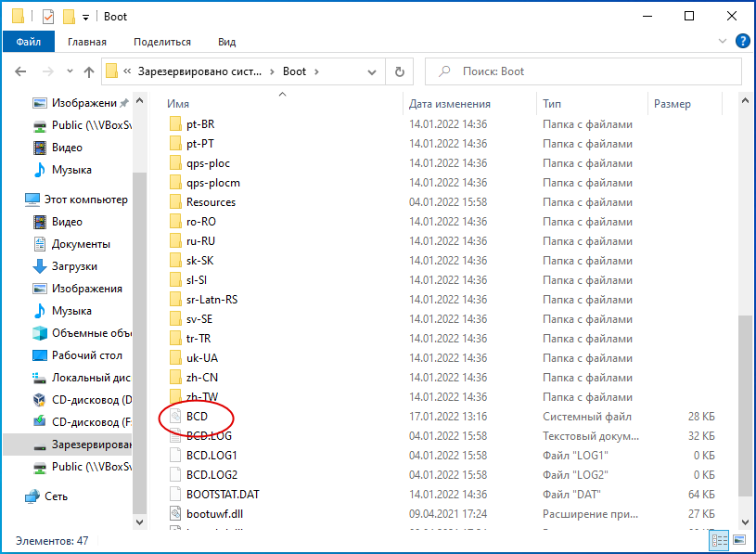The image size is (756, 554).
Task: Open the Файл ribbon tab
Action: (x=29, y=42)
